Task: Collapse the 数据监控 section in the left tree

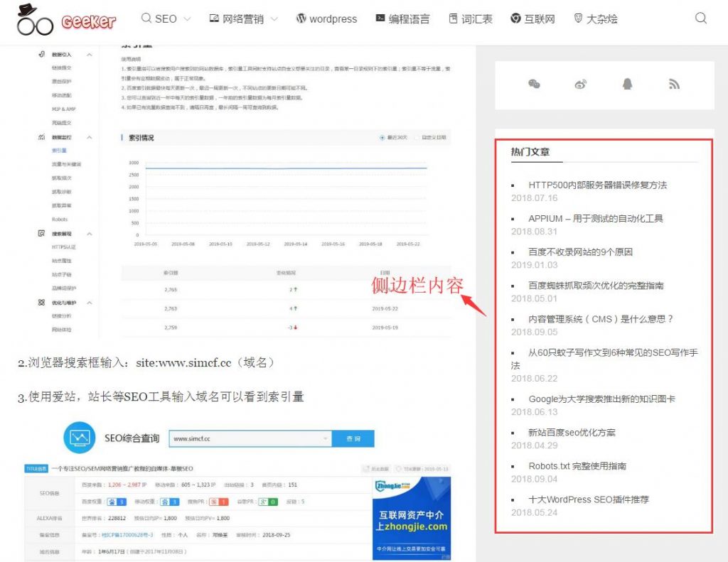Action: (89, 137)
